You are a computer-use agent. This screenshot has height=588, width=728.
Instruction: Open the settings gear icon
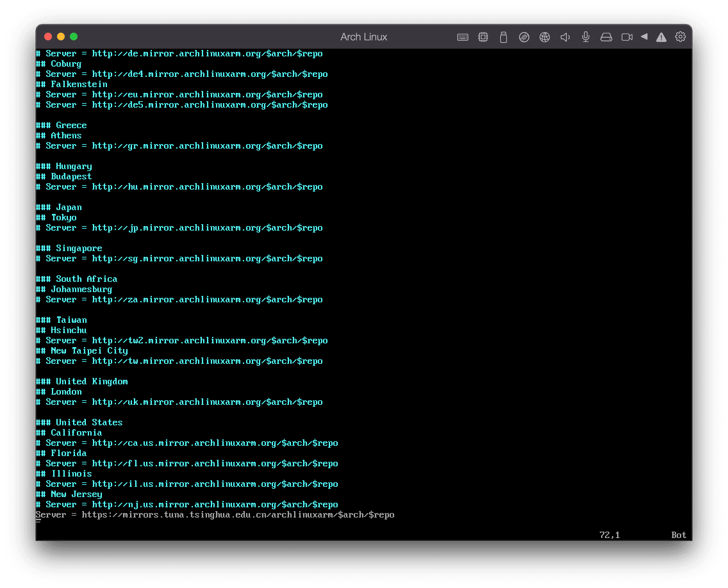[x=680, y=37]
